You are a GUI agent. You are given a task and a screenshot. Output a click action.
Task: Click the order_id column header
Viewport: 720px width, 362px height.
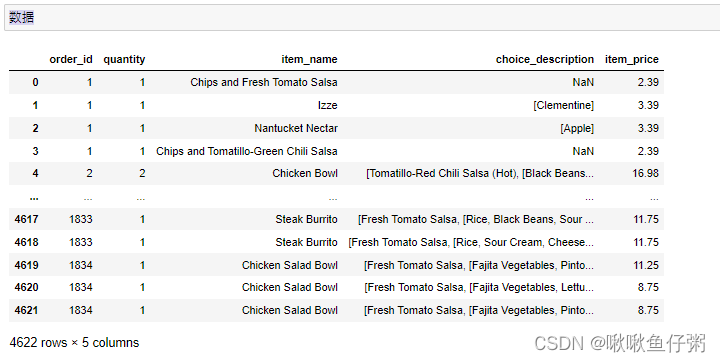point(71,59)
